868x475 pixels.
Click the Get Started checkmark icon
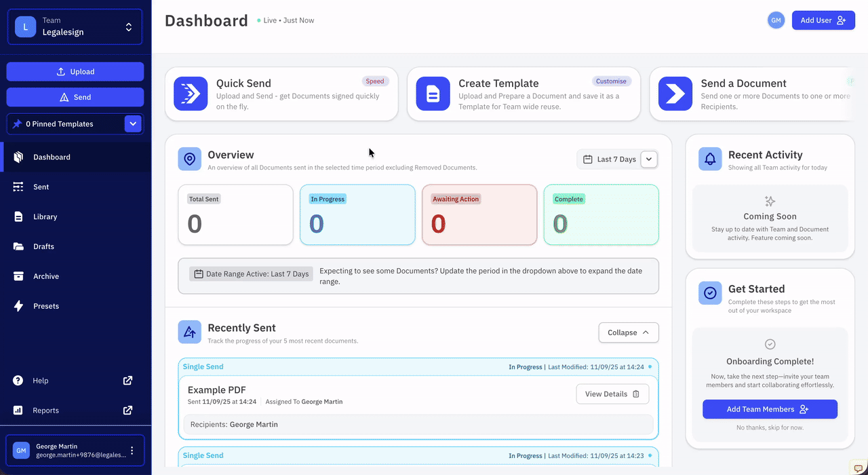click(710, 293)
